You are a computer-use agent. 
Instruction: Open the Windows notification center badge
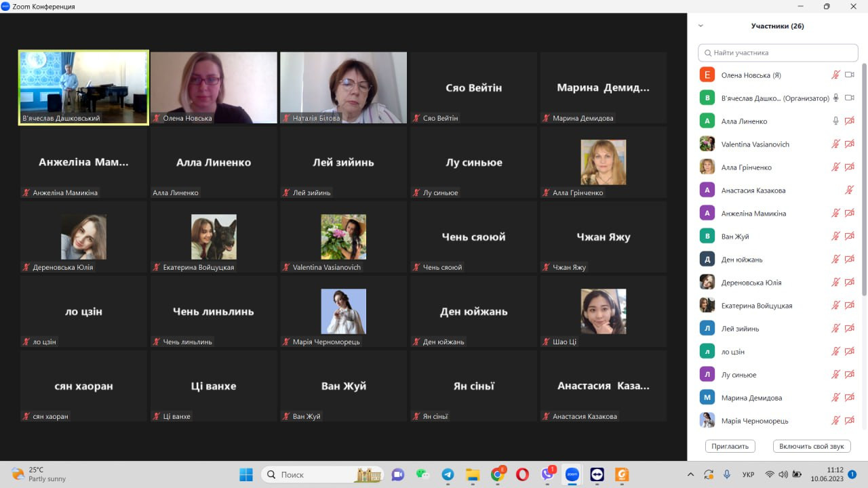pyautogui.click(x=852, y=474)
